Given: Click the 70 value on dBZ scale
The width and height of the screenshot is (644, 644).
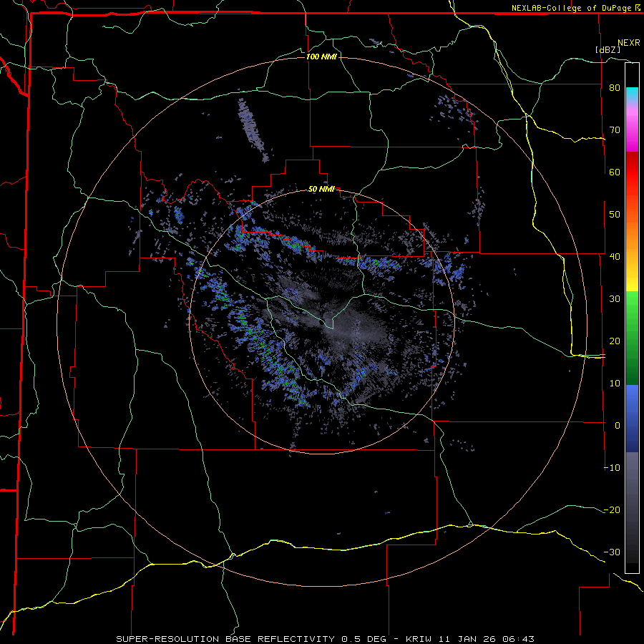Looking at the screenshot, I should [x=615, y=130].
